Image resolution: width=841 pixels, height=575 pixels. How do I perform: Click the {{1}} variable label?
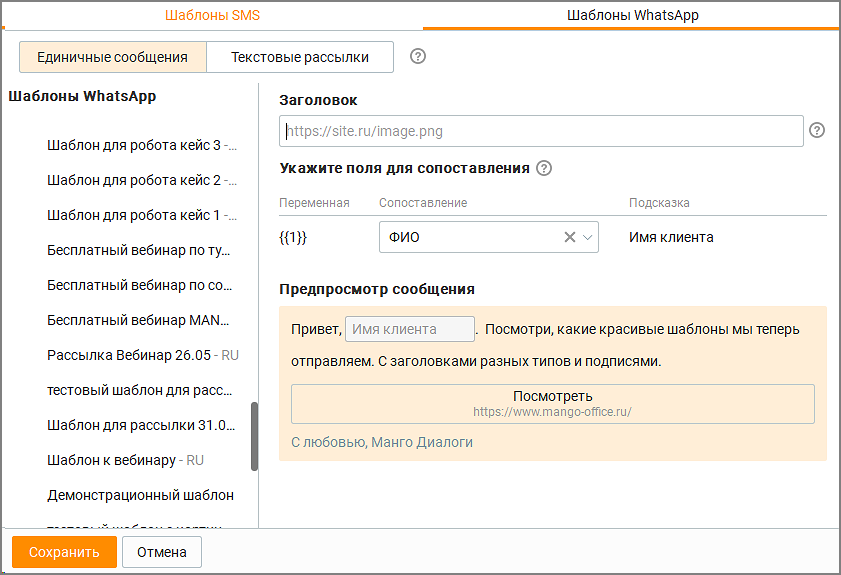point(293,237)
